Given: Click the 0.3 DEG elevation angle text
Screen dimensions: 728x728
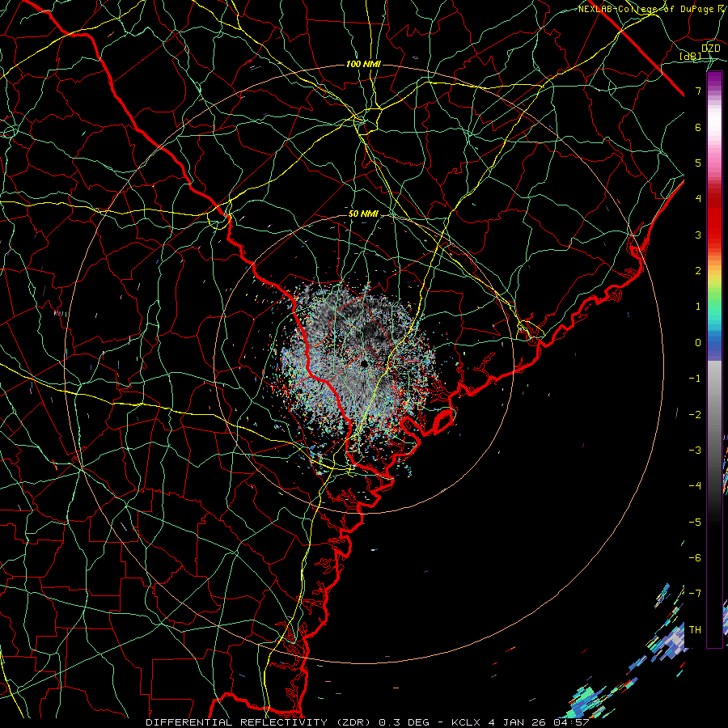Looking at the screenshot, I should (403, 722).
